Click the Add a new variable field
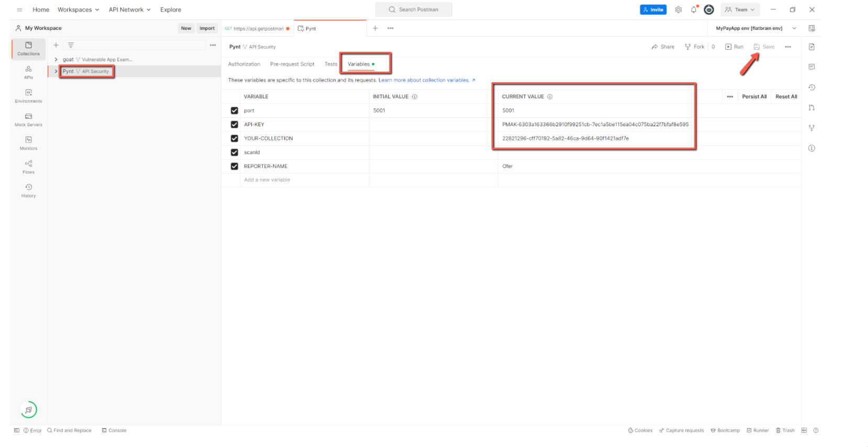This screenshot has width=868, height=447. point(267,180)
